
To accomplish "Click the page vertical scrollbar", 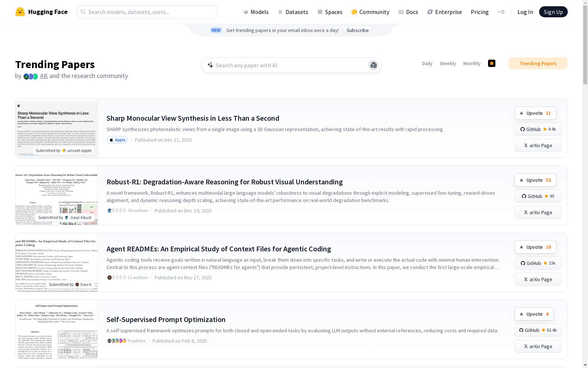I will (x=585, y=184).
